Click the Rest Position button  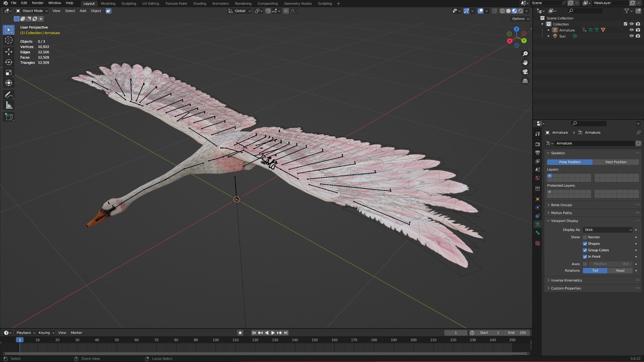(616, 162)
